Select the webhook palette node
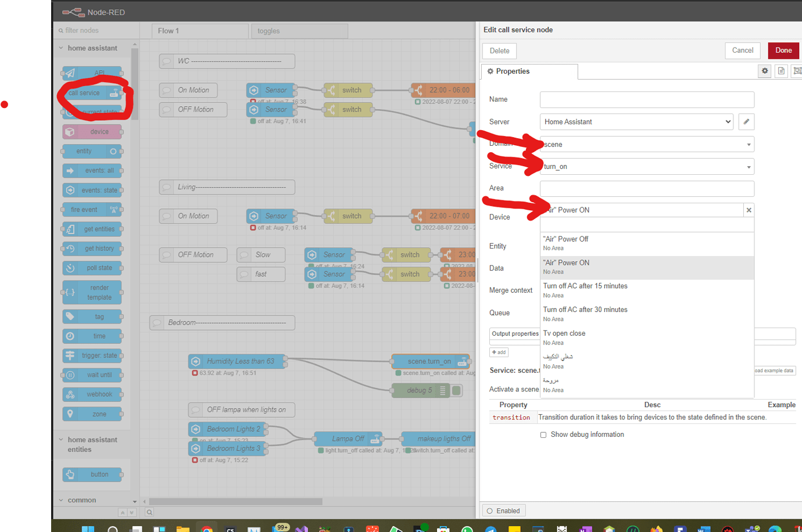 [x=92, y=394]
